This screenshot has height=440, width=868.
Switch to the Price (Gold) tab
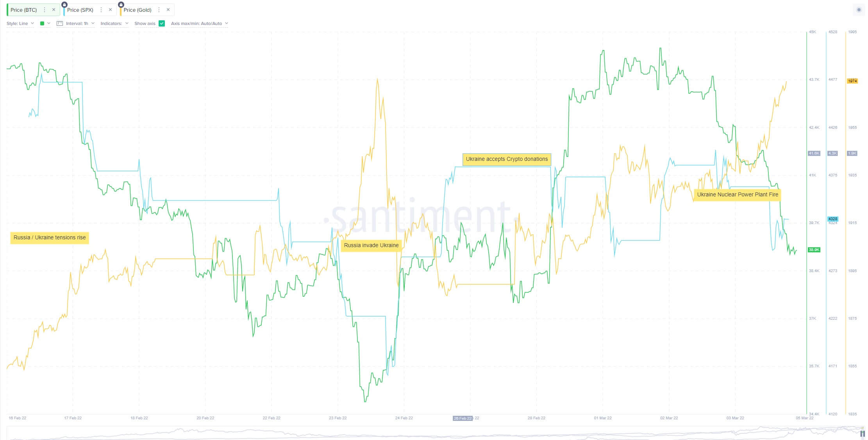pos(137,10)
